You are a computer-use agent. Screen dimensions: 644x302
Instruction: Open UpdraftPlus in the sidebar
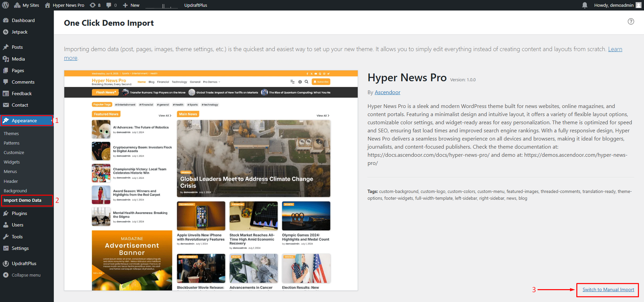24,264
